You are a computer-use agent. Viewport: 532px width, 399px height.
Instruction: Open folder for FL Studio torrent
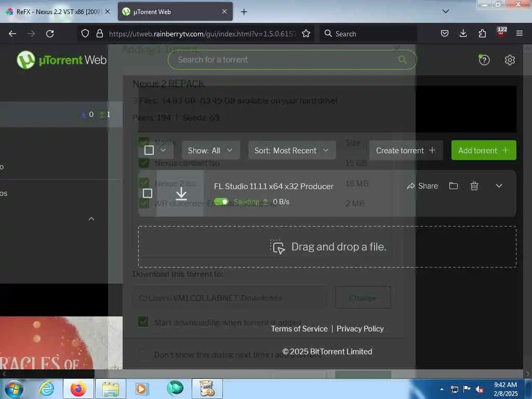tap(453, 186)
